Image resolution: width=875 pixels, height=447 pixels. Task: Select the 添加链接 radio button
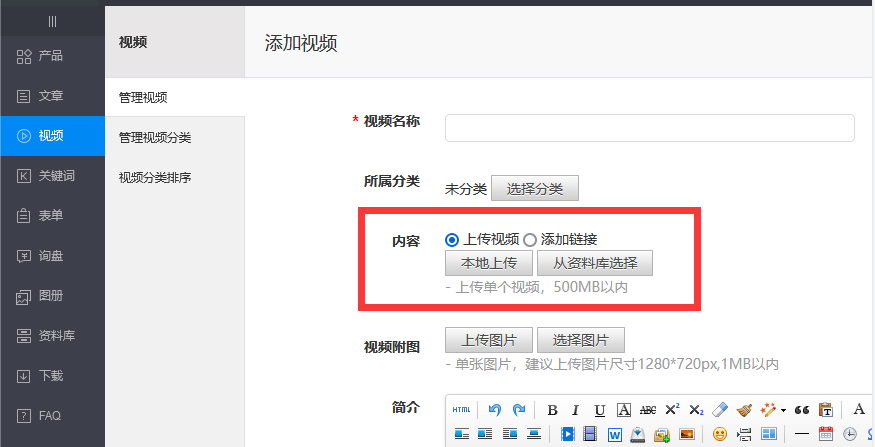530,240
